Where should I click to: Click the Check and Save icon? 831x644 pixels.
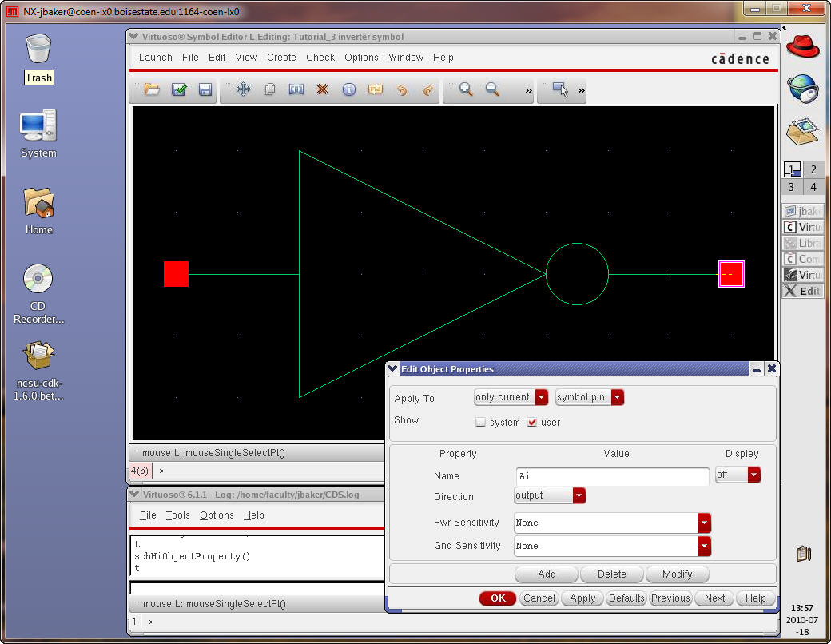[x=179, y=90]
